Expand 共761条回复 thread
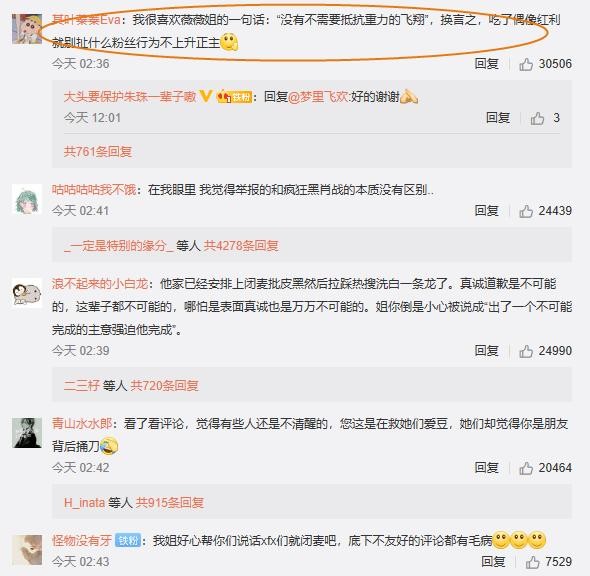Screen dimensions: 590x576 [98, 152]
